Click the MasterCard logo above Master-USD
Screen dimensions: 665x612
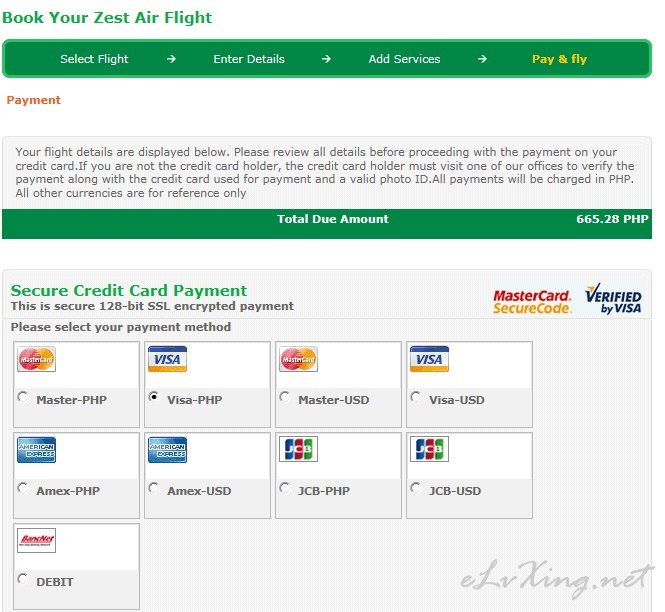click(299, 359)
